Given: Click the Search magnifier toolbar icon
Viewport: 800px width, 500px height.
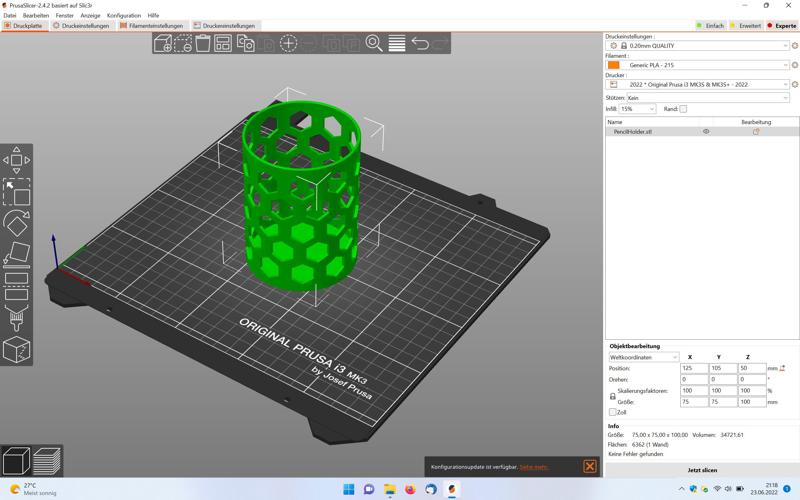Looking at the screenshot, I should click(x=373, y=43).
